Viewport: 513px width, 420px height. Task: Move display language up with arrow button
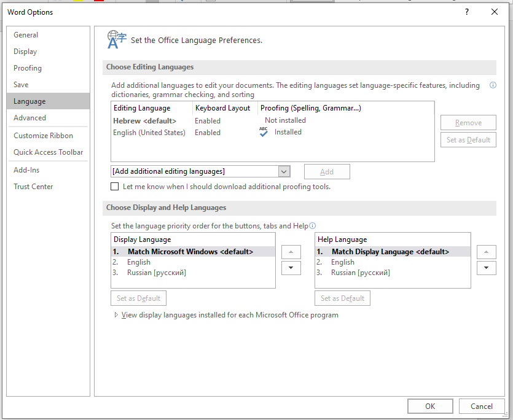click(291, 252)
